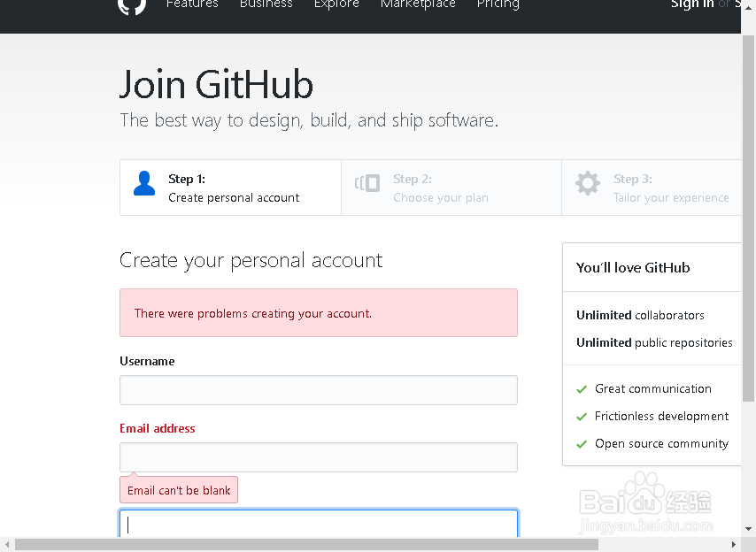Open Marketplace from the top navigation
This screenshot has height=552, width=756.
[x=418, y=4]
